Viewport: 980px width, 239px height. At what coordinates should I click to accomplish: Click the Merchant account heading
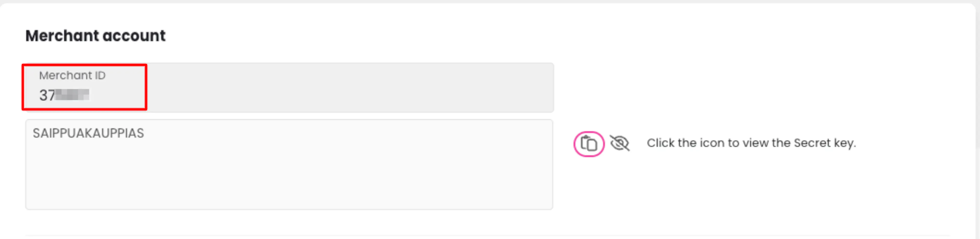95,36
